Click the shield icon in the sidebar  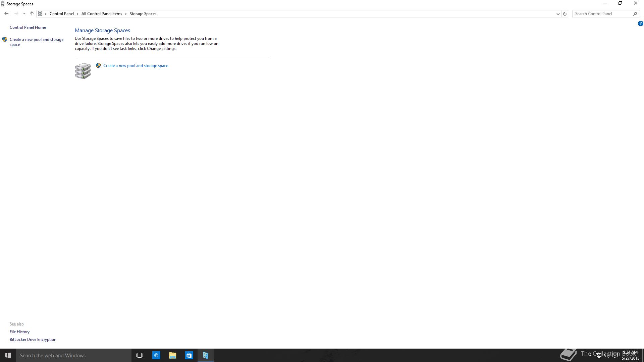coord(5,40)
